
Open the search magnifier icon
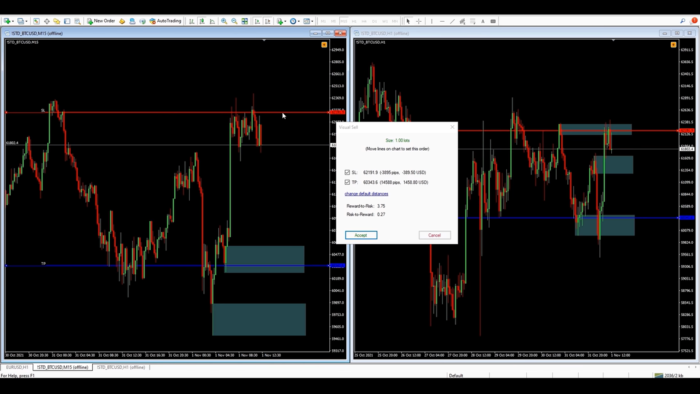[683, 21]
